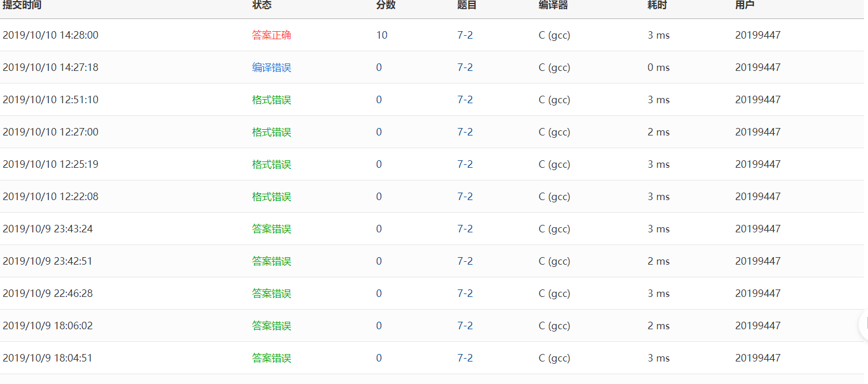Click user 20199447 in the 18:04:51 row
Viewport: 868px width, 384px height.
[758, 358]
